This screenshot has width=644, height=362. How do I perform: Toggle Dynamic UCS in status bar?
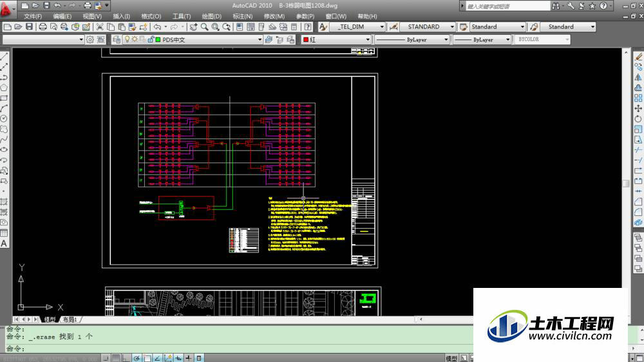point(167,358)
